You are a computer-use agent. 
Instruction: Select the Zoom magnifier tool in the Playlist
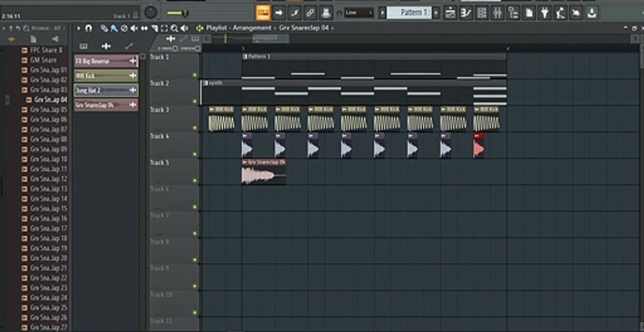click(x=174, y=28)
